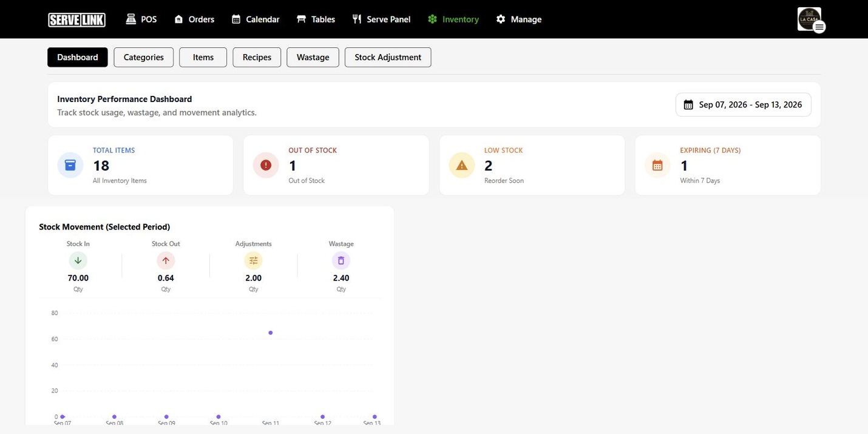
Task: Click the Manage gear icon
Action: (x=501, y=19)
